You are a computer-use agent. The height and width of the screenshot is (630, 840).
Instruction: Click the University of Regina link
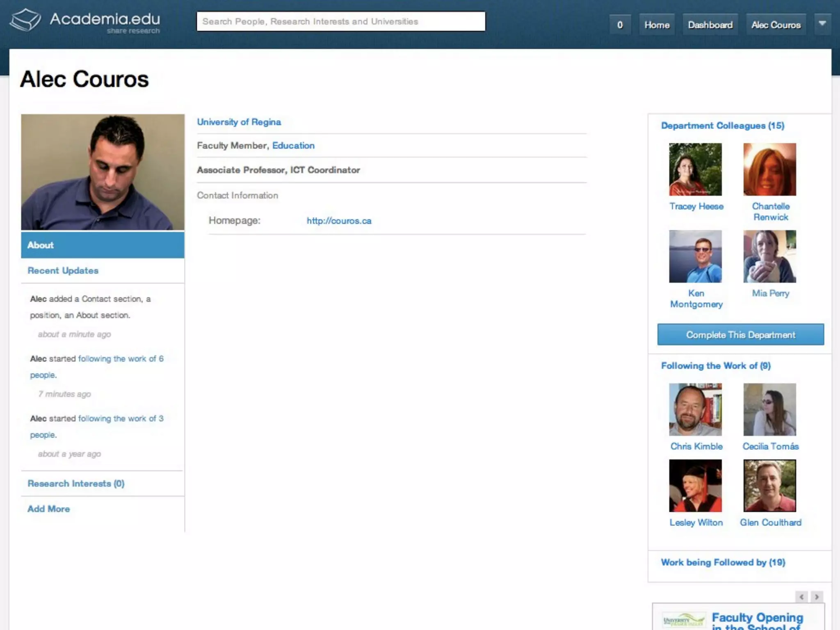(239, 122)
